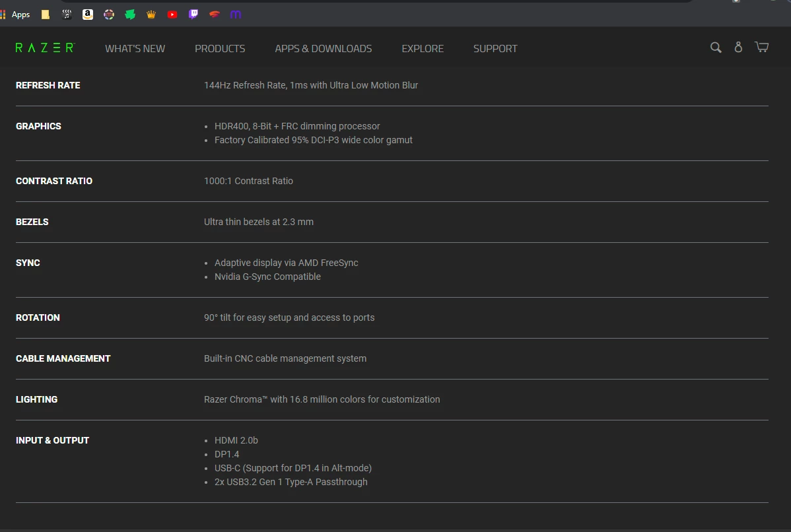Click 'Ultra thin bezels at 2.3 mm'
Viewport: 791px width, 532px height.
tap(259, 222)
